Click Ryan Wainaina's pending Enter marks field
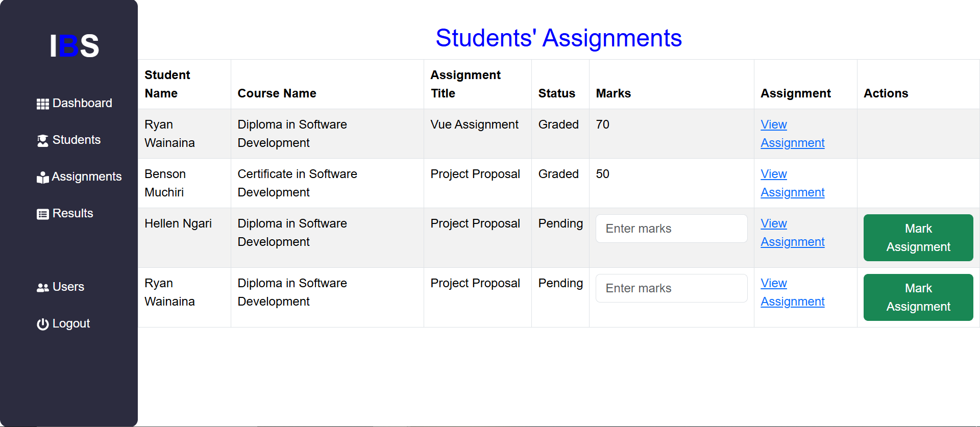Viewport: 980px width, 427px height. pyautogui.click(x=671, y=288)
